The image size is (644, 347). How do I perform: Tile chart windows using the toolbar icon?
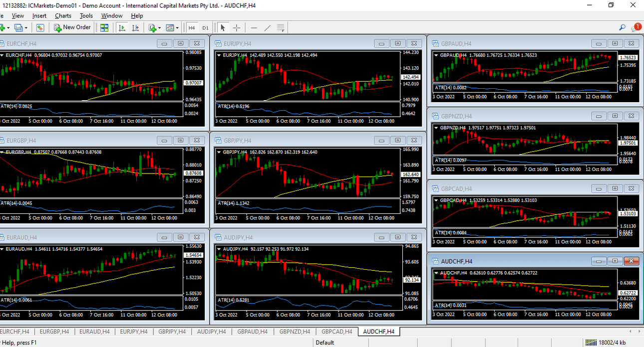point(104,27)
